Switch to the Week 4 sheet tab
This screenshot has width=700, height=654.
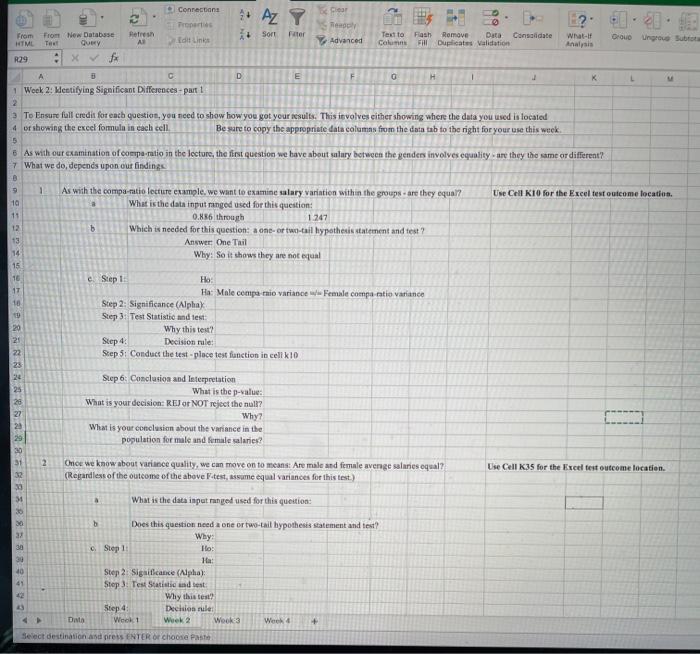tap(276, 621)
